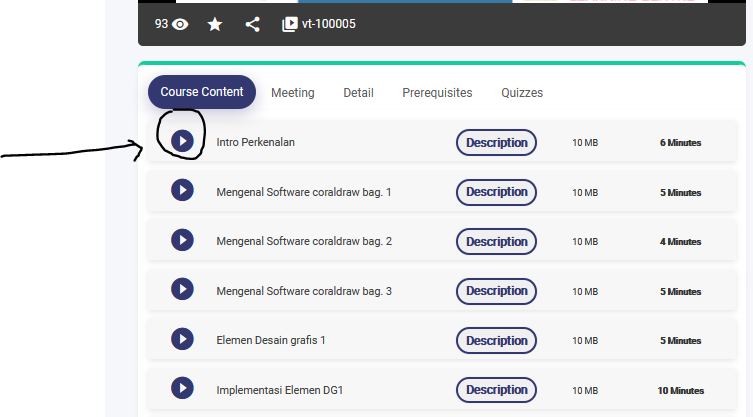
Task: Start Mengenal Software coraldraw bag. 3 lesson
Action: (182, 289)
